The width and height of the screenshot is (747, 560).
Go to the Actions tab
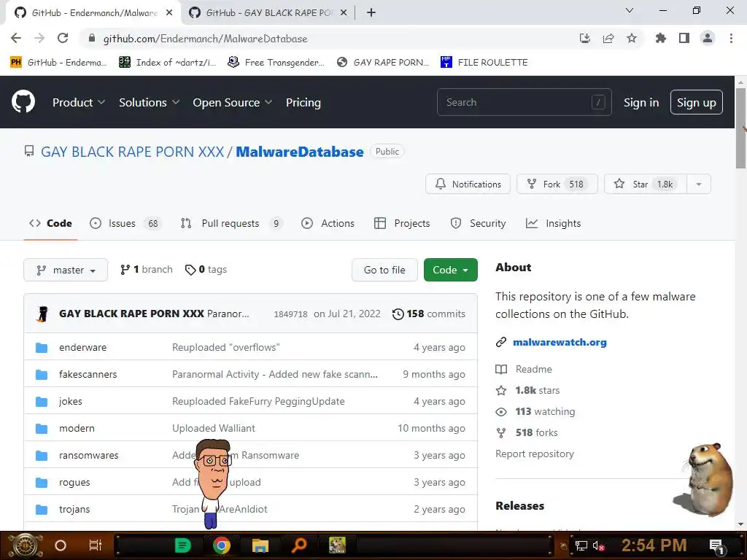(x=328, y=223)
